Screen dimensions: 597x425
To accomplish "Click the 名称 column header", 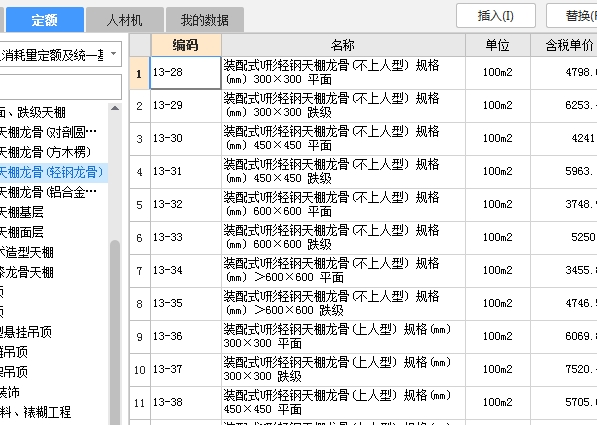I will coord(343,45).
